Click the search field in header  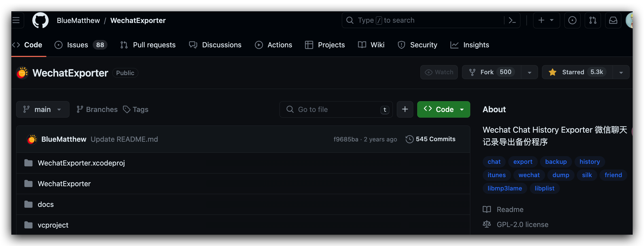(431, 20)
